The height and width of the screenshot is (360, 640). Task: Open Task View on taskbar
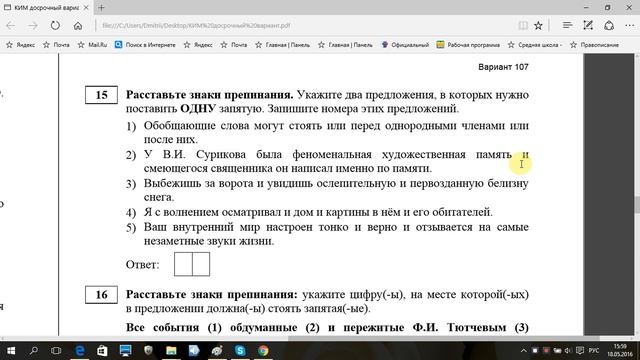click(x=56, y=351)
